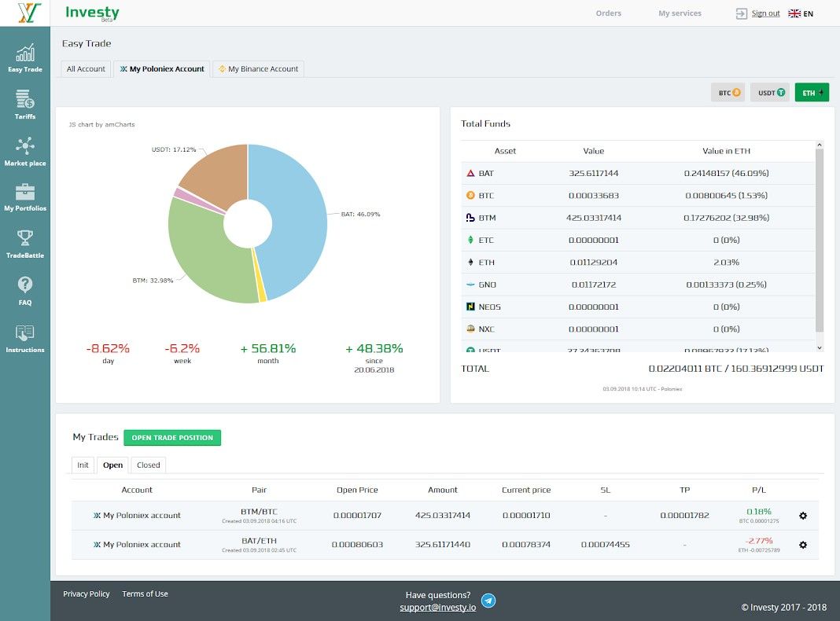Click the BAT: 46.09% chart label

[x=360, y=214]
